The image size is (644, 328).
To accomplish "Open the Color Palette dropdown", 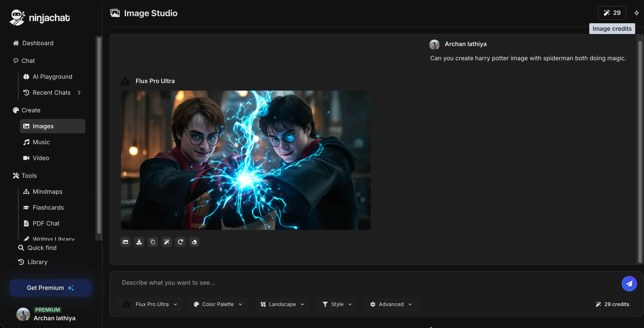I will 218,304.
